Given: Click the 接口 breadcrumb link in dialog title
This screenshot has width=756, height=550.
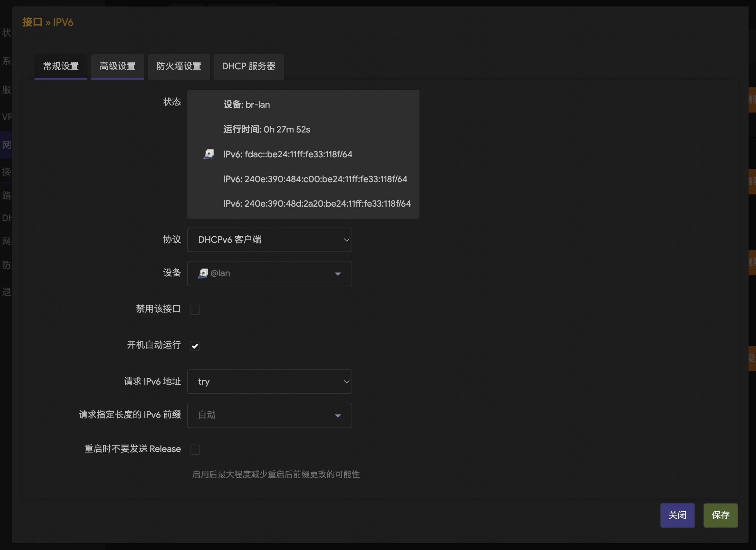Looking at the screenshot, I should [32, 22].
